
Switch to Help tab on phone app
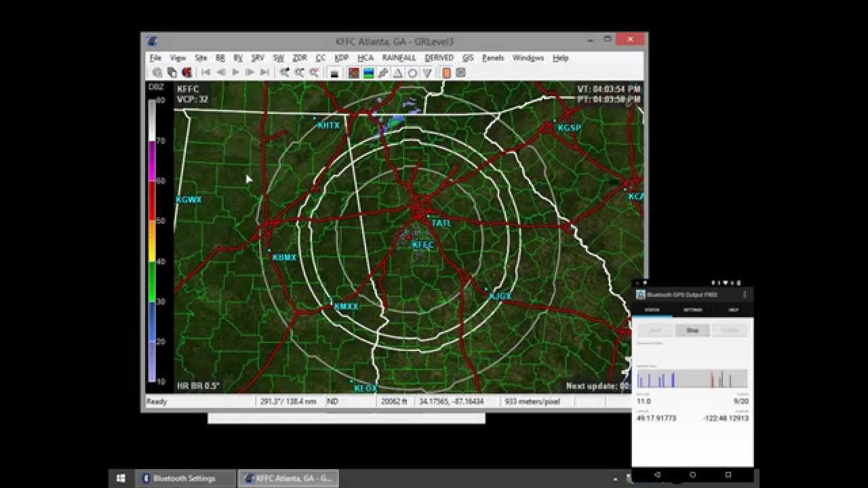pyautogui.click(x=733, y=310)
